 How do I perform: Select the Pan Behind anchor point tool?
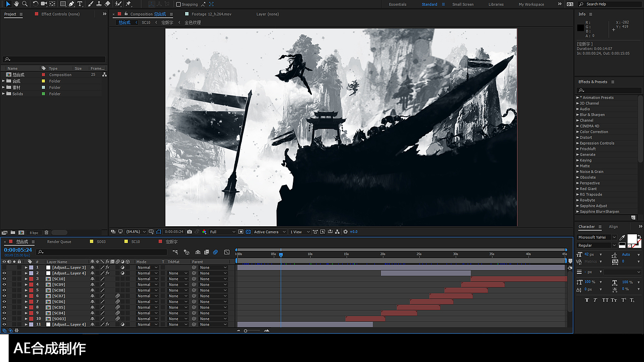[53, 4]
